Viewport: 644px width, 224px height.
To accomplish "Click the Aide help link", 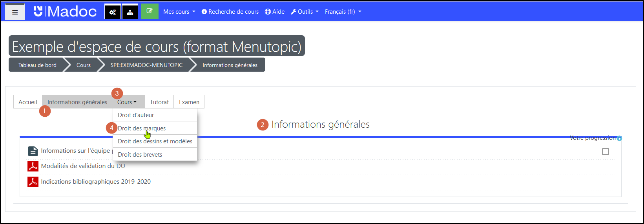I will point(275,12).
